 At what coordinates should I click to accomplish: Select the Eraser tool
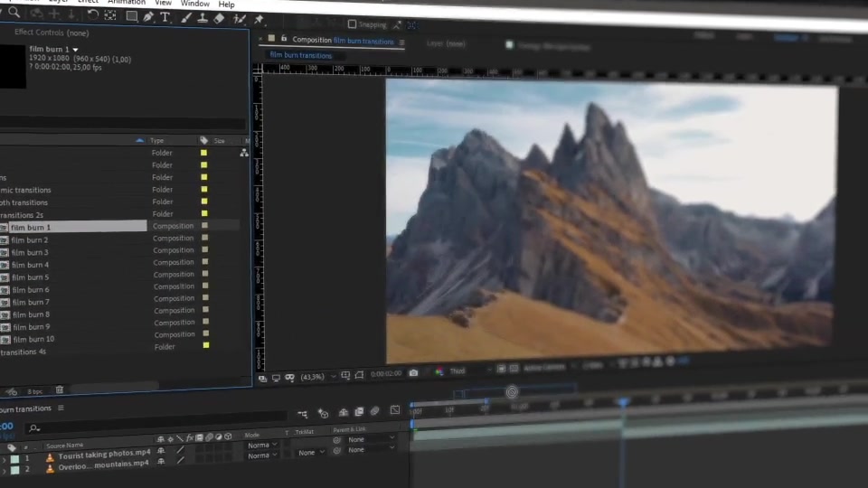219,19
